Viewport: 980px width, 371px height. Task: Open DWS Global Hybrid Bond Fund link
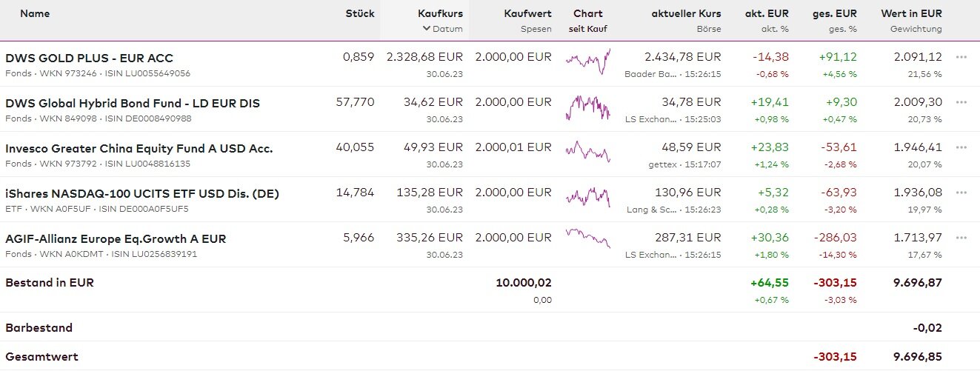click(x=133, y=103)
